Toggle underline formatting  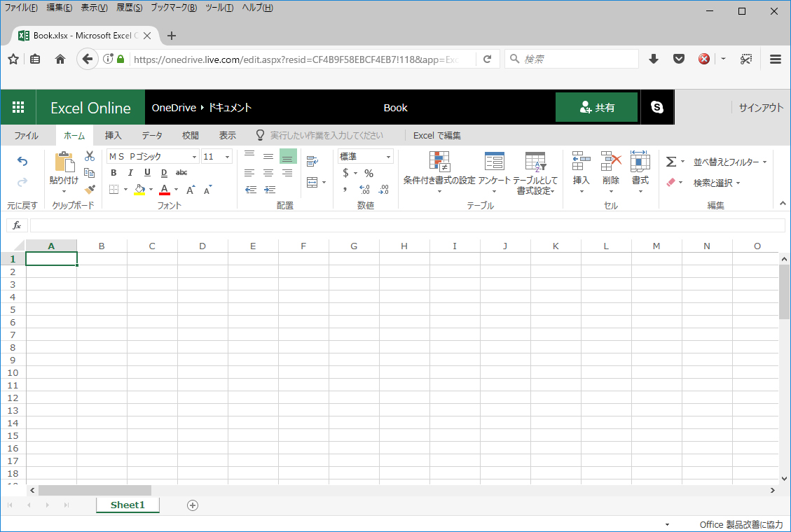[147, 173]
